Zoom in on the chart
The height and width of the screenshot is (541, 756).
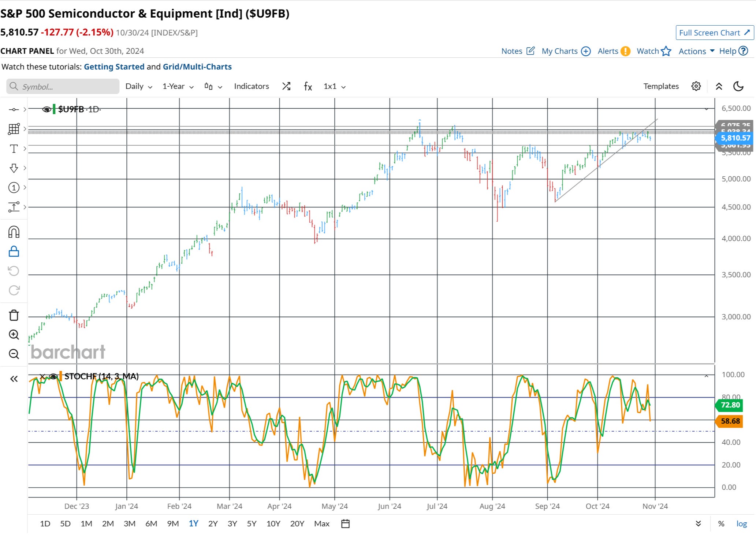(14, 334)
